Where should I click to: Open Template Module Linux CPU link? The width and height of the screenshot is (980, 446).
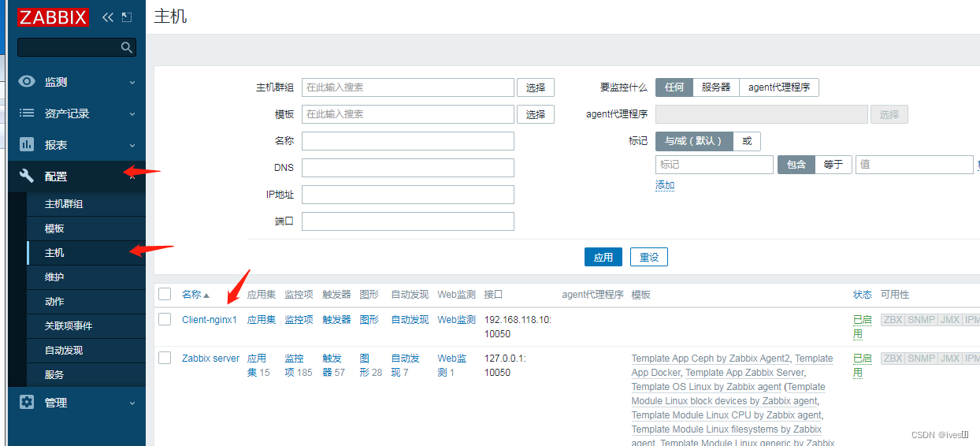coord(726,415)
